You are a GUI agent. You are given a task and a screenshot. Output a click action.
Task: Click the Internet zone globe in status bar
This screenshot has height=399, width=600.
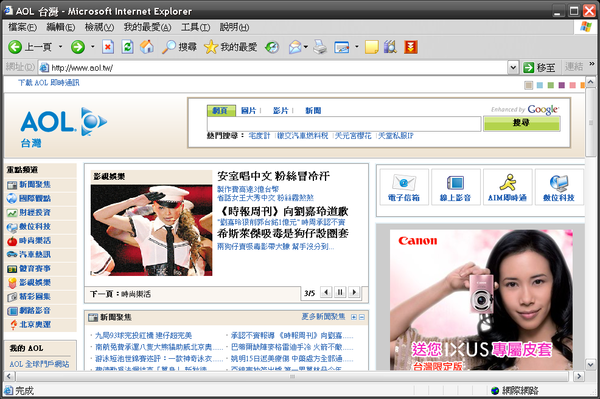pos(495,391)
